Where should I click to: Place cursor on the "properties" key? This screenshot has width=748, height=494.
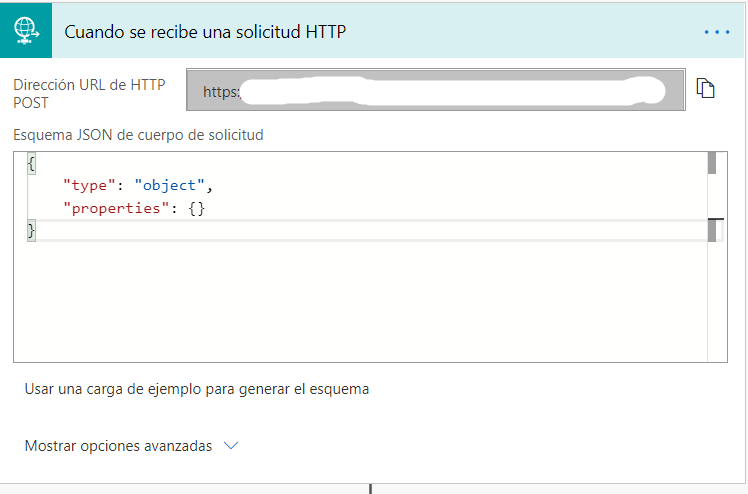click(x=112, y=208)
